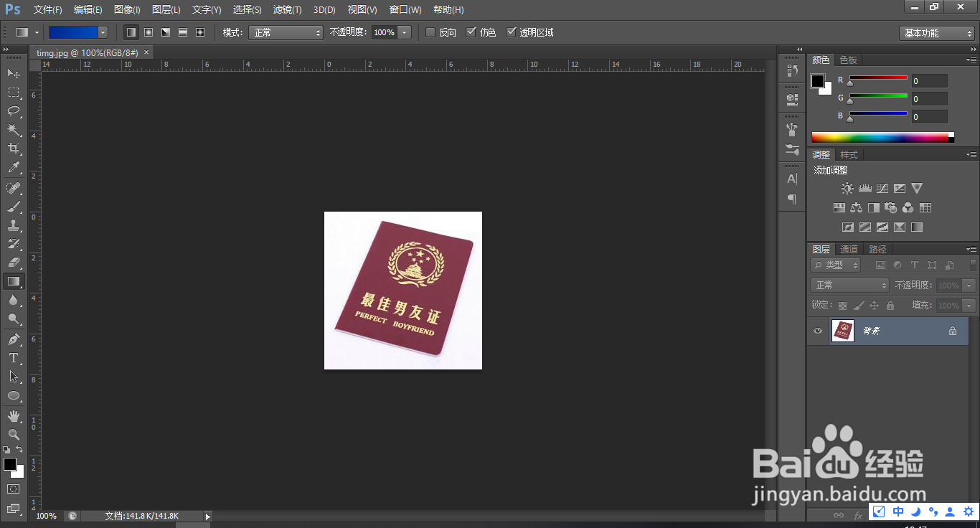Open the status bar info arrow
Viewport: 980px width, 528px height.
click(208, 516)
